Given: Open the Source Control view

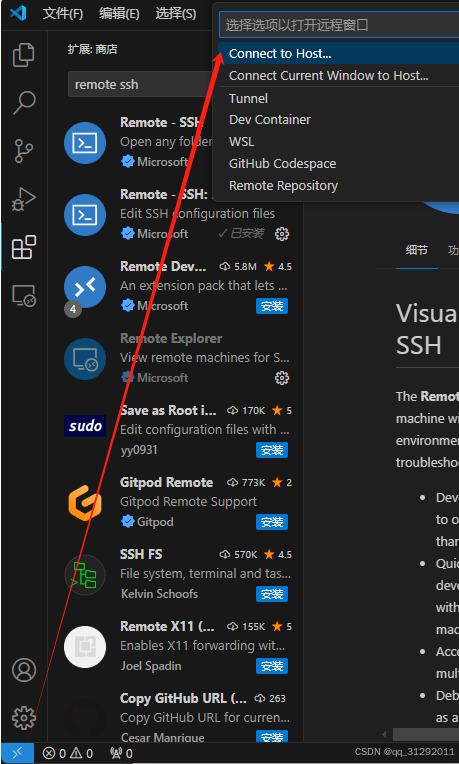Looking at the screenshot, I should (x=23, y=151).
